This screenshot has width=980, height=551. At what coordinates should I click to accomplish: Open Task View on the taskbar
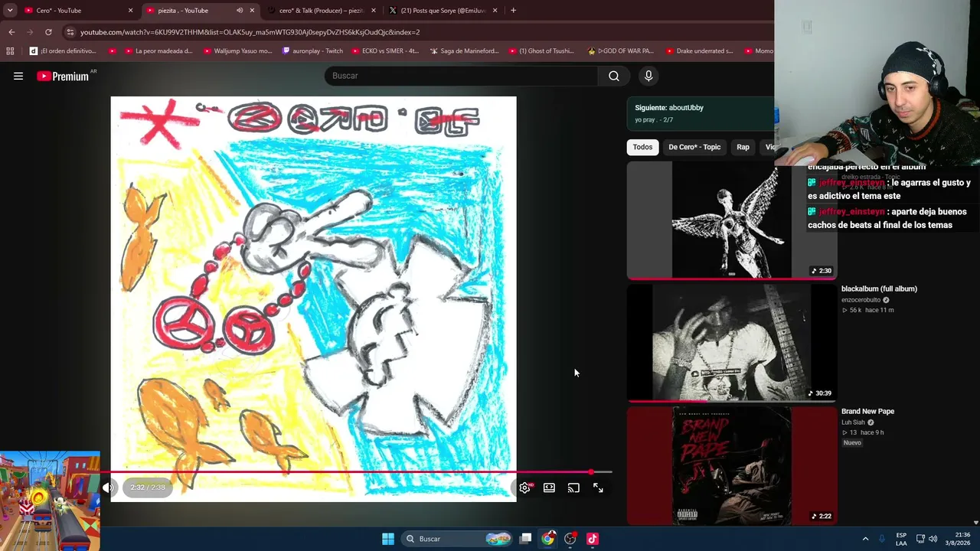pos(525,539)
